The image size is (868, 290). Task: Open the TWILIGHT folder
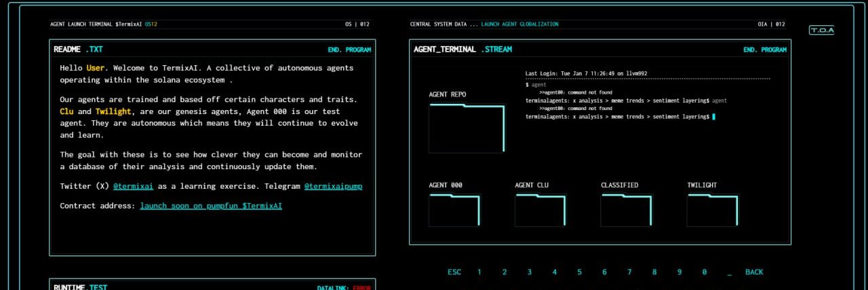[713, 210]
